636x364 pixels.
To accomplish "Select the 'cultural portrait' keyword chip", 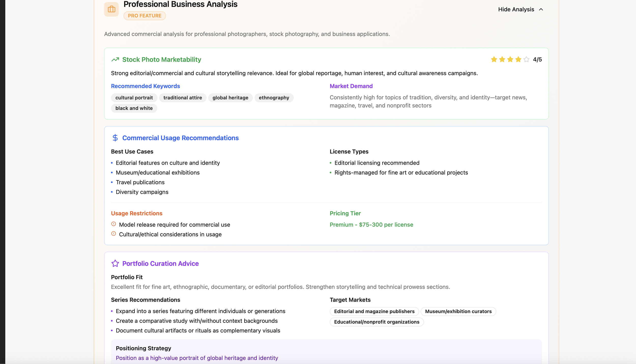I will pos(134,98).
